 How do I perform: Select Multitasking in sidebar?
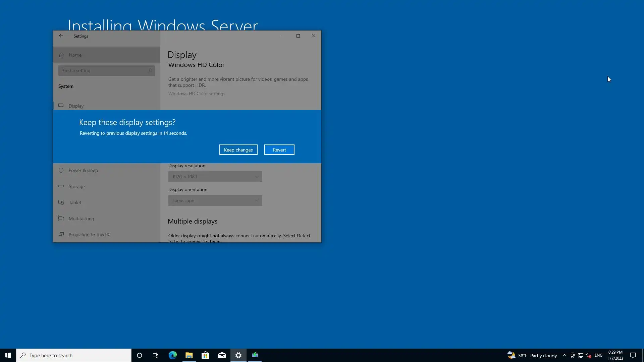click(x=81, y=219)
